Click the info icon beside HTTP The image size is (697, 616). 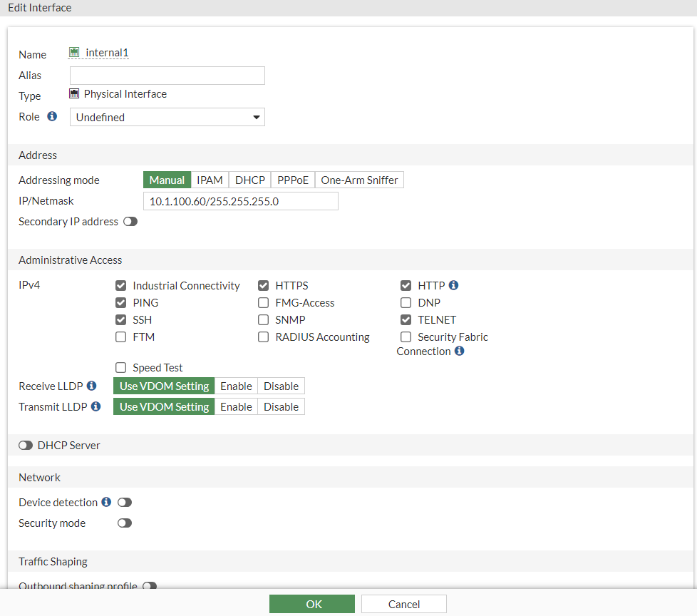coord(454,284)
